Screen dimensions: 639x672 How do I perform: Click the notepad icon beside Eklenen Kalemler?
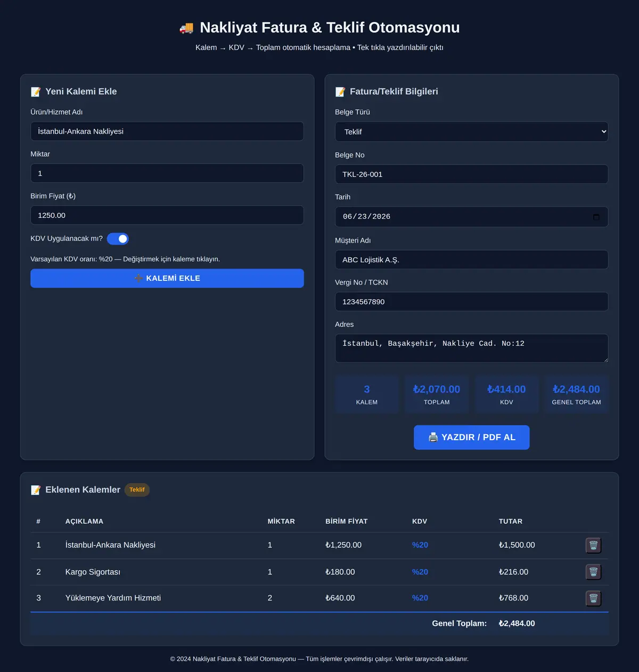[x=36, y=490]
